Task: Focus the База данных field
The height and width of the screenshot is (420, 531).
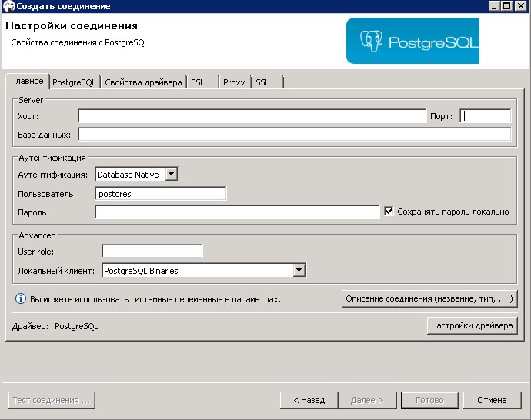Action: coord(294,135)
